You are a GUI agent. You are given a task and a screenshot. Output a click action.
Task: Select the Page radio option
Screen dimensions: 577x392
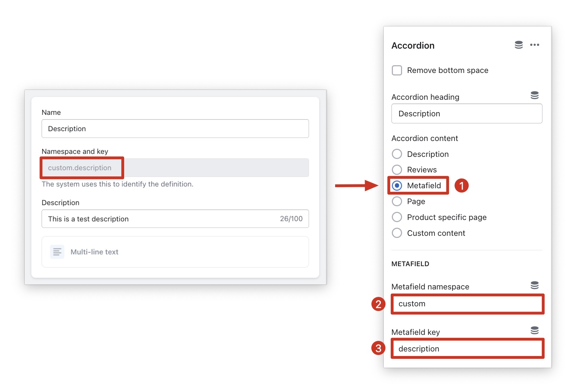397,201
